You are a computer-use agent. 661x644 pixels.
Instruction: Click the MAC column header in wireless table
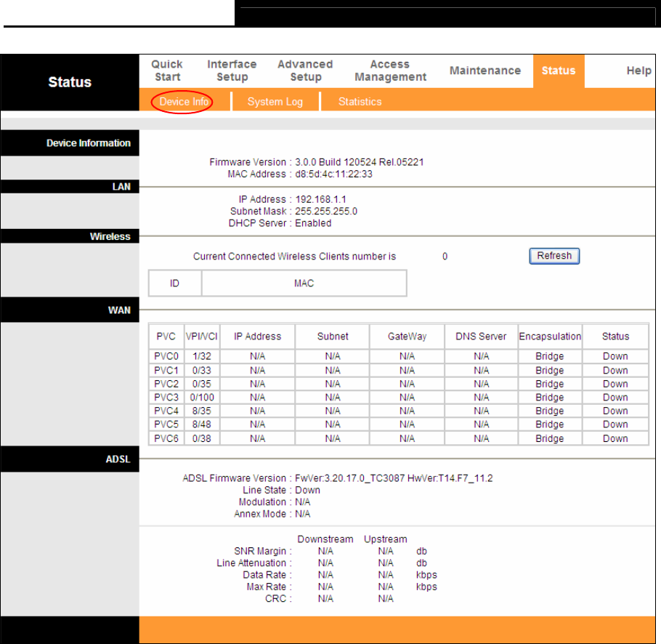coord(304,283)
